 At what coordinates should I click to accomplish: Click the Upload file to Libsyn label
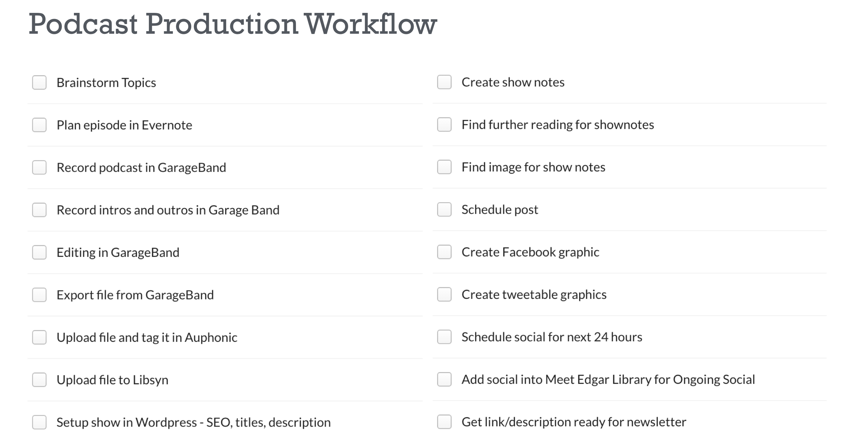point(112,380)
